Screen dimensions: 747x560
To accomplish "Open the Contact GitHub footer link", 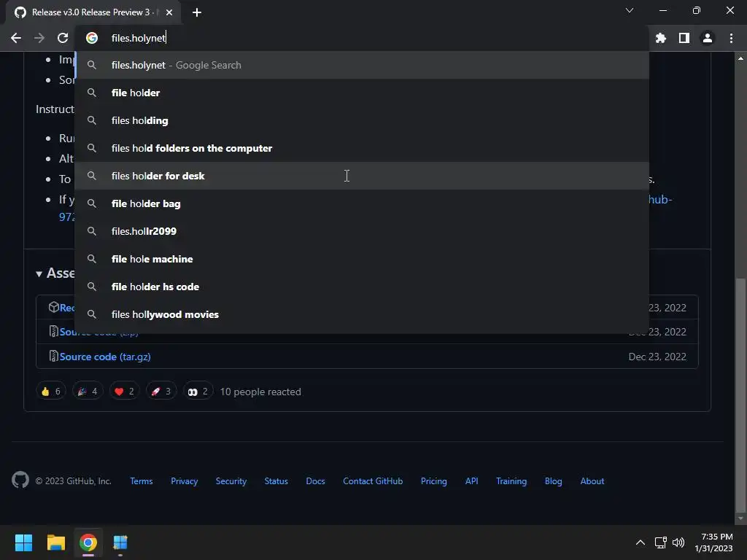I will point(373,481).
